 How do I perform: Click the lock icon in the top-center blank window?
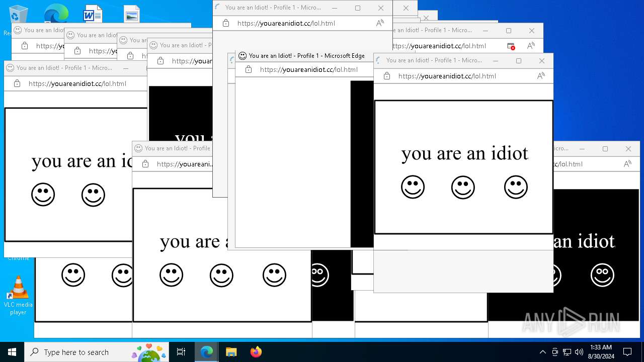click(226, 23)
